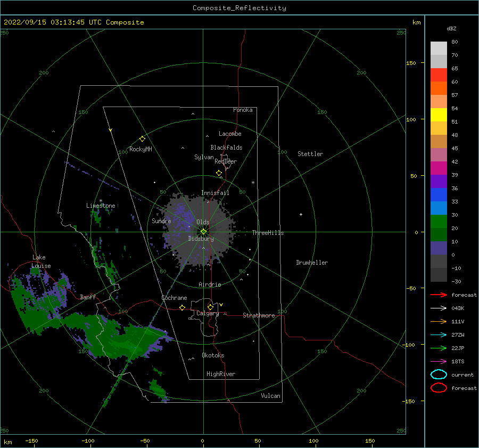
Task: Click the Strathmore label
Action: tap(259, 315)
